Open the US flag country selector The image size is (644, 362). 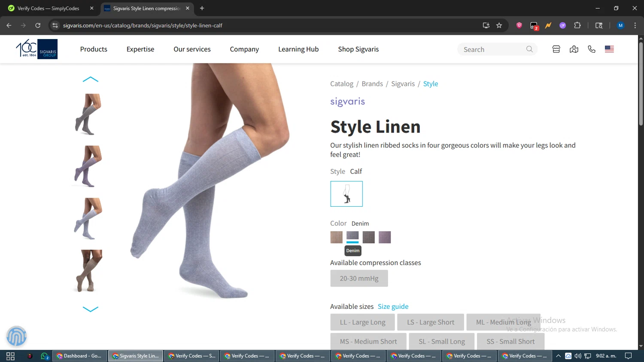pyautogui.click(x=609, y=49)
